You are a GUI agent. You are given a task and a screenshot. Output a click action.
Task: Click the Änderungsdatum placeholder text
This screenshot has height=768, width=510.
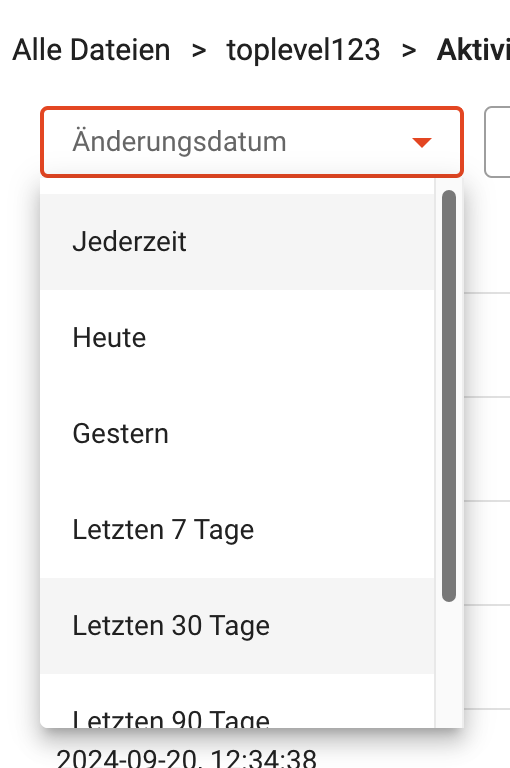[179, 142]
